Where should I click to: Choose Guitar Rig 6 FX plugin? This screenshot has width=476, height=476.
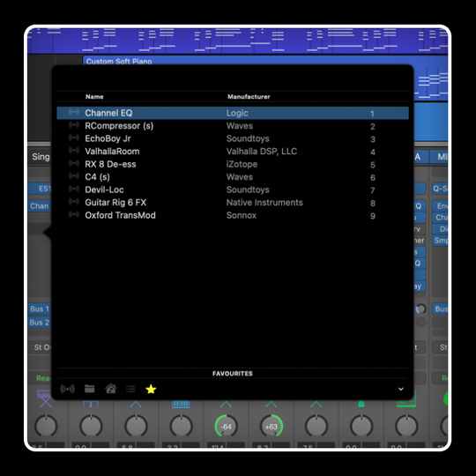click(x=233, y=202)
